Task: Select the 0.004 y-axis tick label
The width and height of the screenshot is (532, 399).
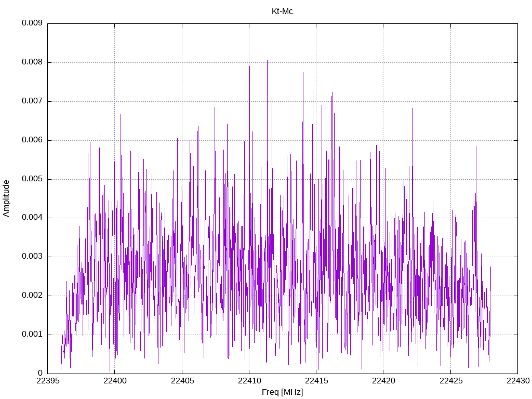Action: [32, 218]
